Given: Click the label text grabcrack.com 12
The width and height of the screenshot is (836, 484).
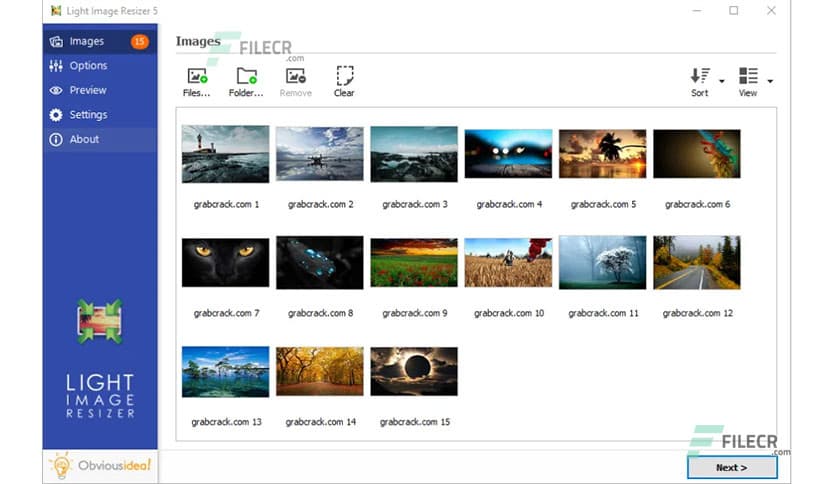Looking at the screenshot, I should point(697,313).
